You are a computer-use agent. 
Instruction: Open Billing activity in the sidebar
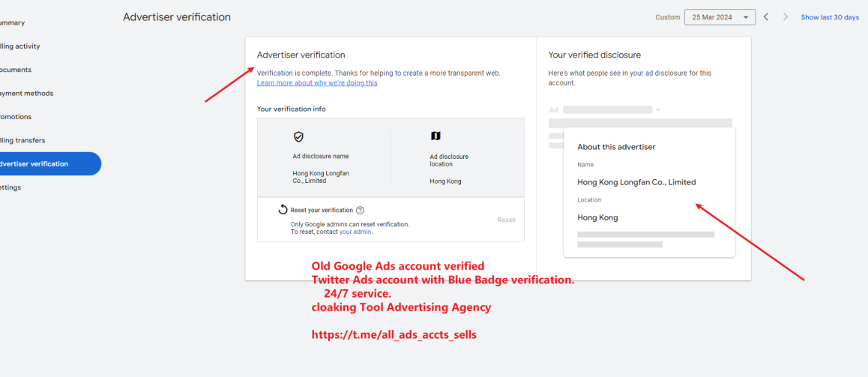tap(20, 46)
